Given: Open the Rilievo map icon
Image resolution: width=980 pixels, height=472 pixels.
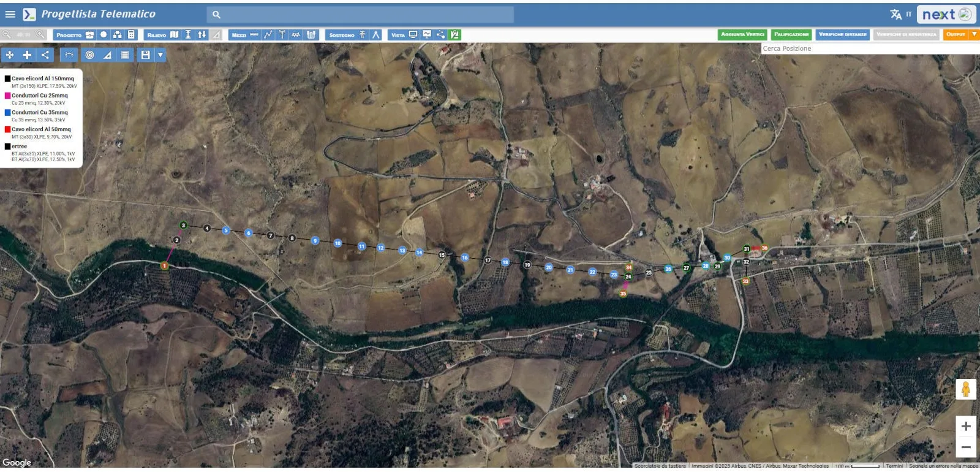Looking at the screenshot, I should click(175, 35).
